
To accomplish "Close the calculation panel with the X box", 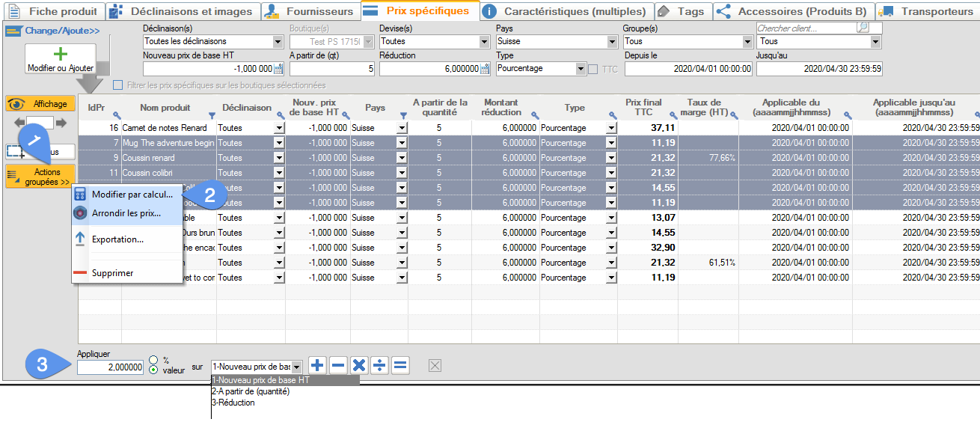I will (435, 366).
